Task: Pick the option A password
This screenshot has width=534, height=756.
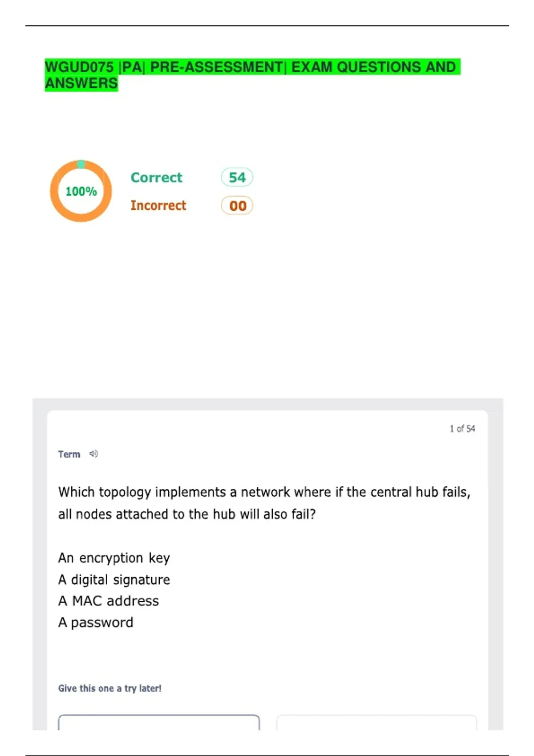Action: coord(96,622)
